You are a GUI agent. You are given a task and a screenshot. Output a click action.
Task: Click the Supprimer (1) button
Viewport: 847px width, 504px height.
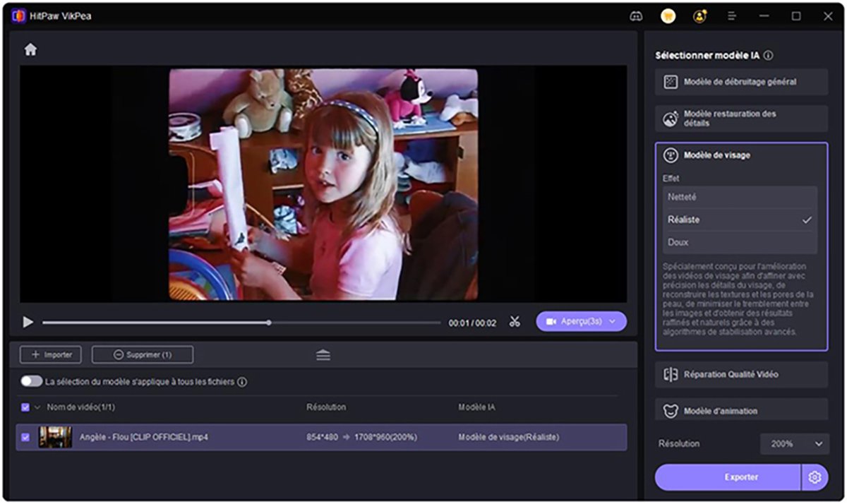pos(143,354)
